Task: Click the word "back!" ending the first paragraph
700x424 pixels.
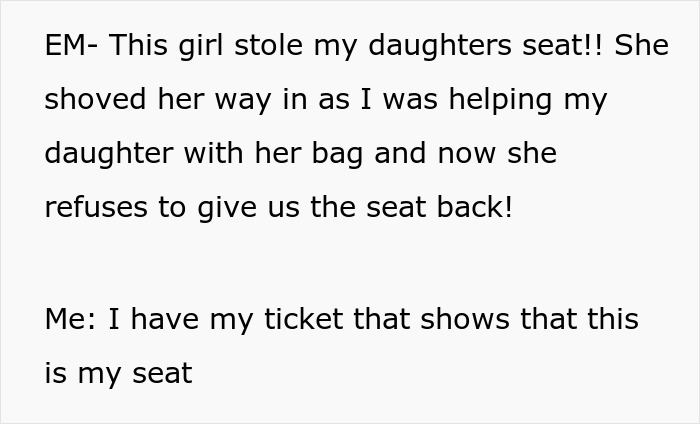Action: (472, 208)
